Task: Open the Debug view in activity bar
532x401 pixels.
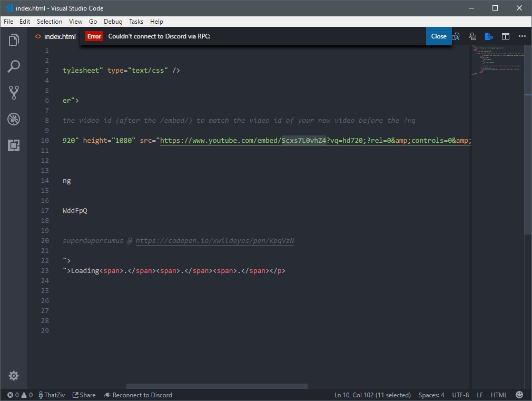Action: coord(14,119)
